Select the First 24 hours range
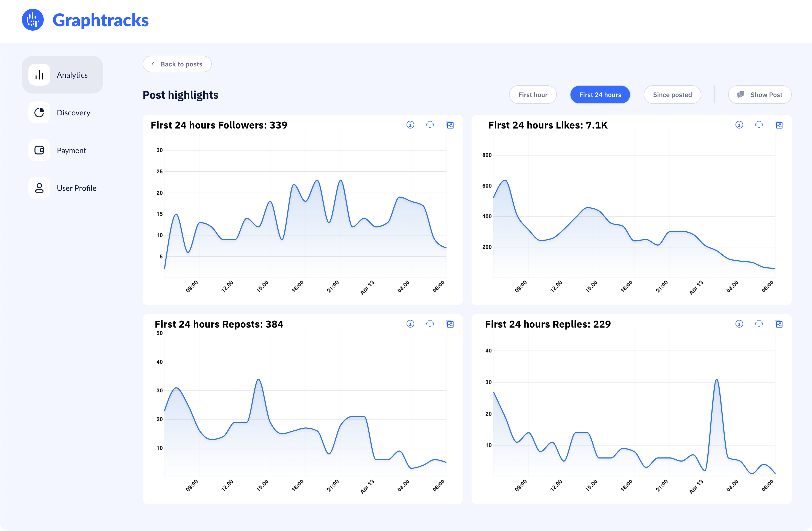 pos(600,95)
